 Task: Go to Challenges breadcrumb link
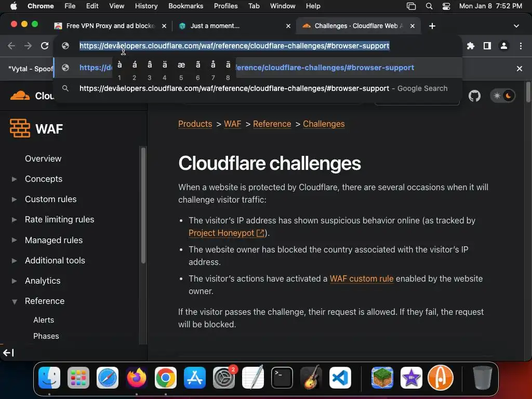[x=324, y=124]
